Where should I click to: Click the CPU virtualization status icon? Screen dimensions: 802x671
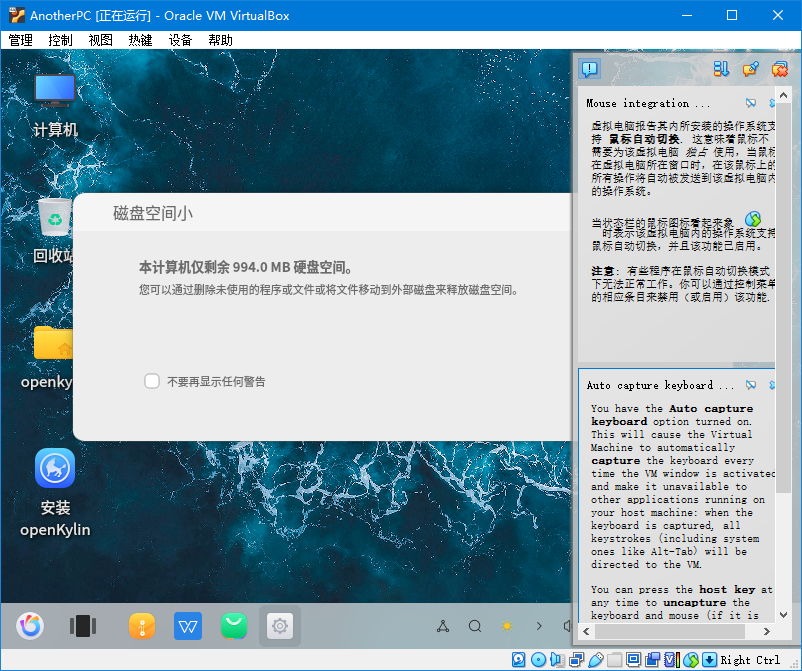672,660
